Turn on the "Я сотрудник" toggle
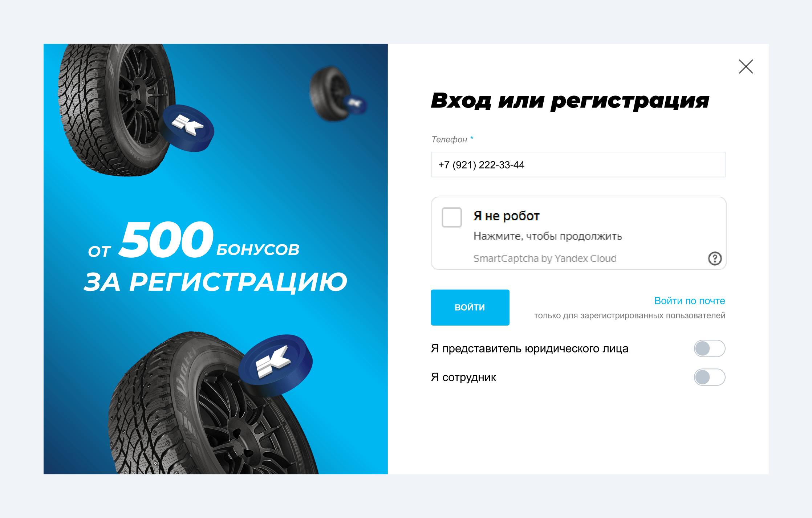Viewport: 812px width, 518px height. tap(710, 377)
